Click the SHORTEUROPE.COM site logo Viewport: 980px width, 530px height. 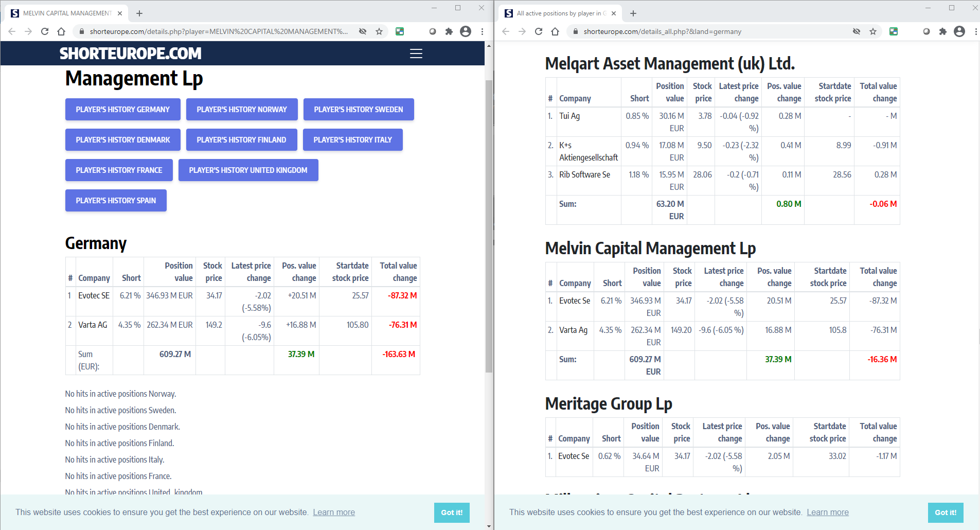click(x=131, y=54)
